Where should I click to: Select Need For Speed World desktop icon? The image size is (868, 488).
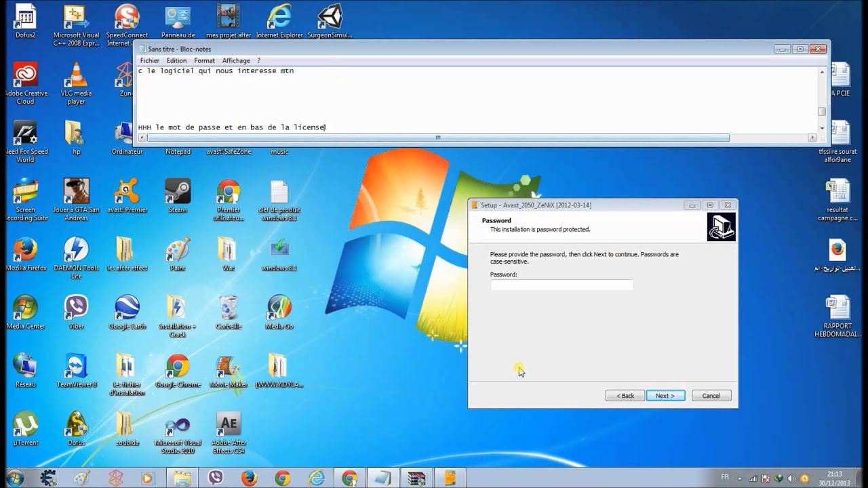(x=25, y=142)
